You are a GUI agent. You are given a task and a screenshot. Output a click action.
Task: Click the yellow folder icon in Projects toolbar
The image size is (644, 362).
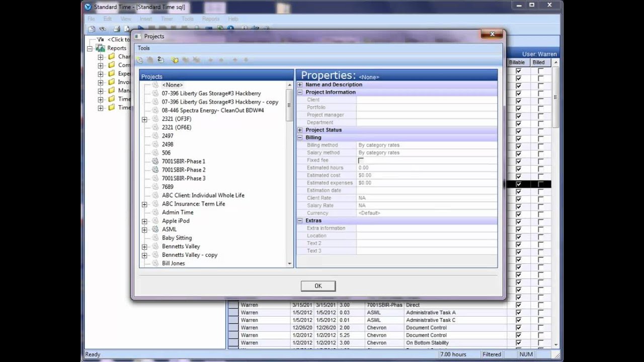175,60
